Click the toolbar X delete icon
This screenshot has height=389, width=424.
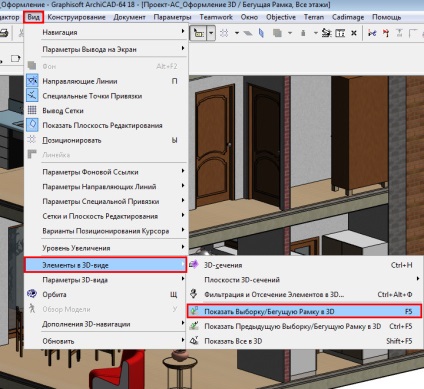[x=354, y=33]
